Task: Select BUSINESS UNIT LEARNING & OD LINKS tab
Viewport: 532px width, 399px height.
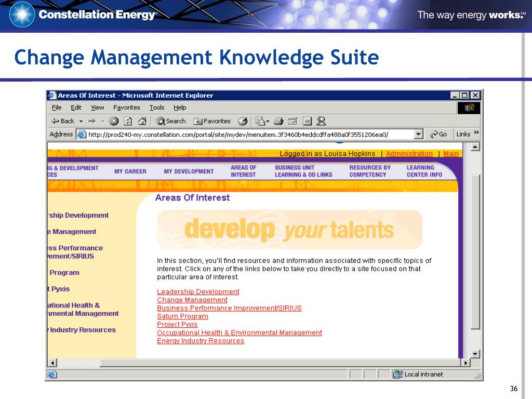Action: tap(303, 171)
